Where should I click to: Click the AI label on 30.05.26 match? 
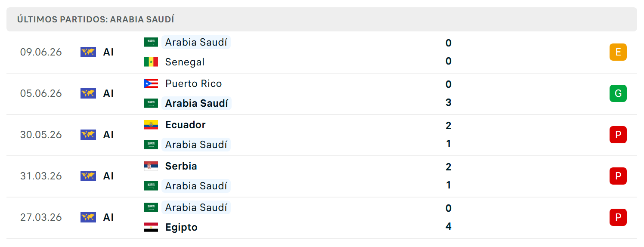click(x=108, y=135)
